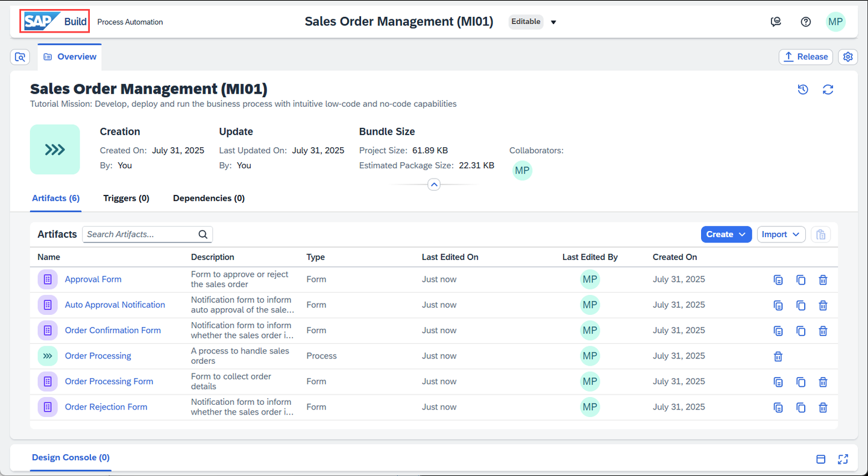The width and height of the screenshot is (868, 476).
Task: Open the Editable version dropdown arrow
Action: pos(553,22)
